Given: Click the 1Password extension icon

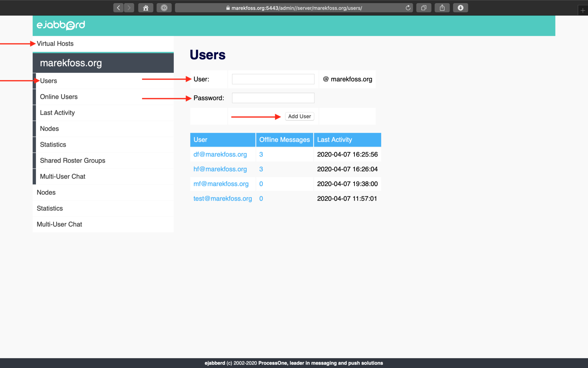Looking at the screenshot, I should coord(164,8).
